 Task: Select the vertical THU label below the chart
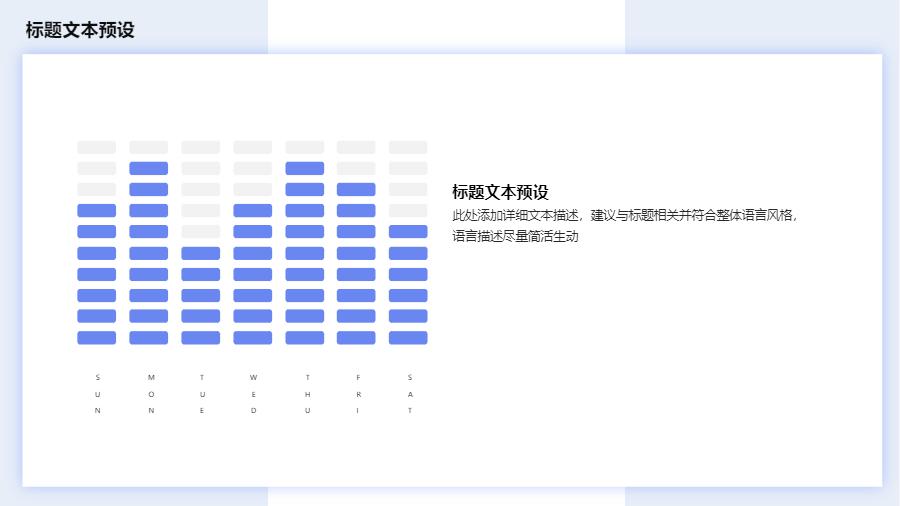click(x=307, y=394)
